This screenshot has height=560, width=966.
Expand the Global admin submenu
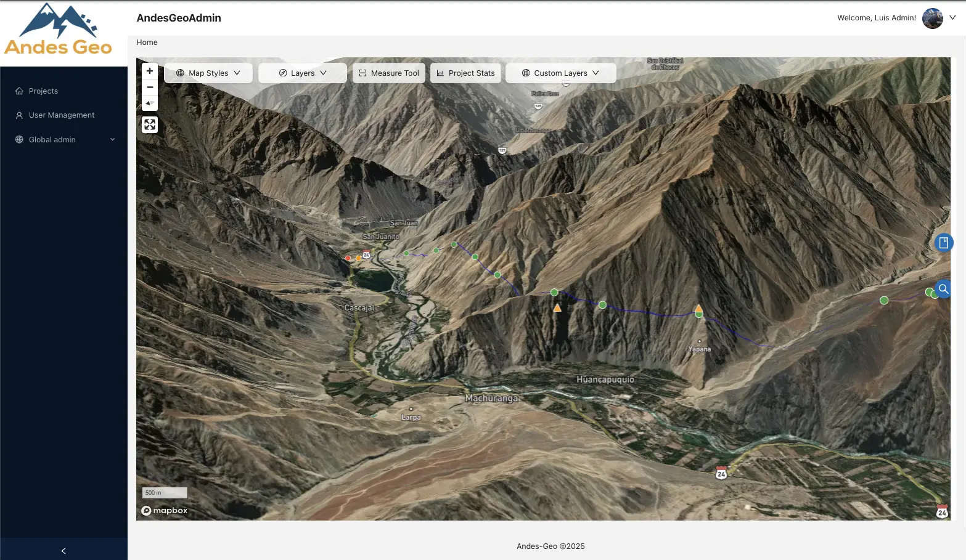(64, 140)
